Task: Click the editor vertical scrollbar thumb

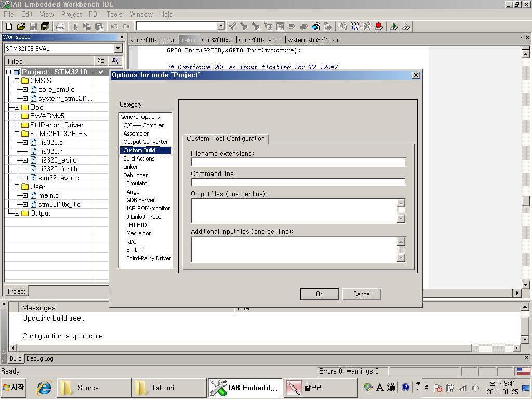Action: click(526, 201)
